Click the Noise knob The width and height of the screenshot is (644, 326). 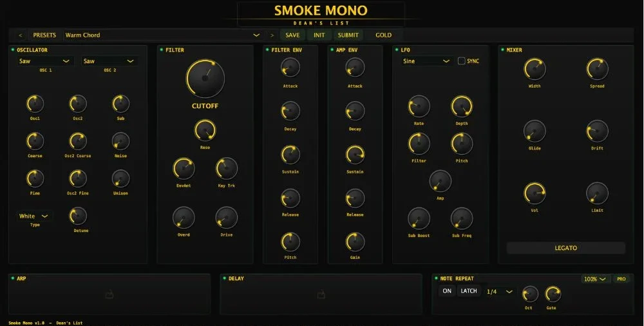(121, 142)
